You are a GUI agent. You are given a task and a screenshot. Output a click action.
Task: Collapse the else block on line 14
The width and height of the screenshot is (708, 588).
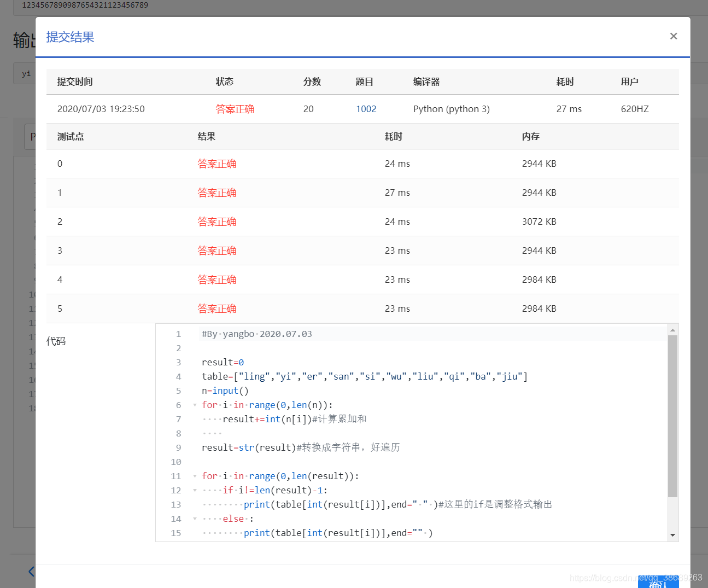point(195,519)
